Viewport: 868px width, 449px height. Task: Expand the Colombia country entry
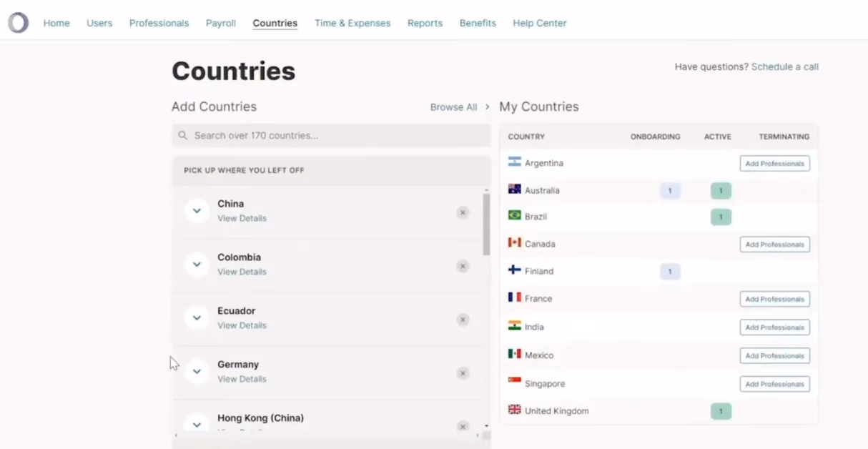click(197, 265)
